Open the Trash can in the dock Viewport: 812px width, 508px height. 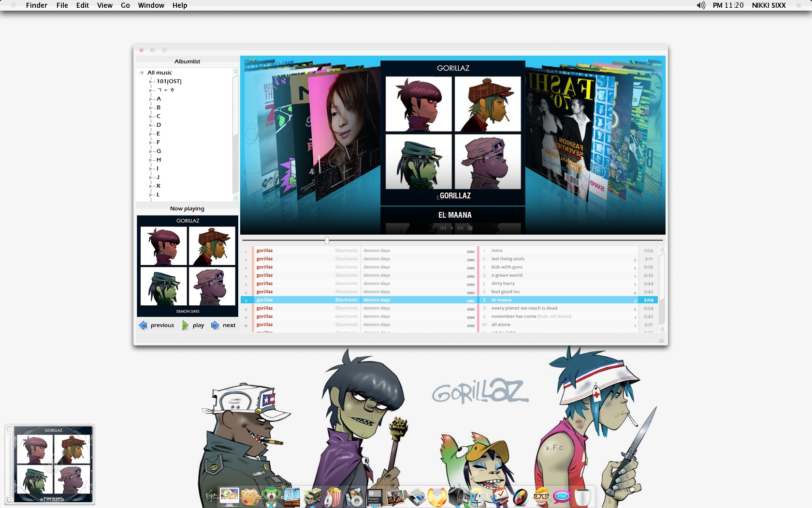pyautogui.click(x=583, y=496)
